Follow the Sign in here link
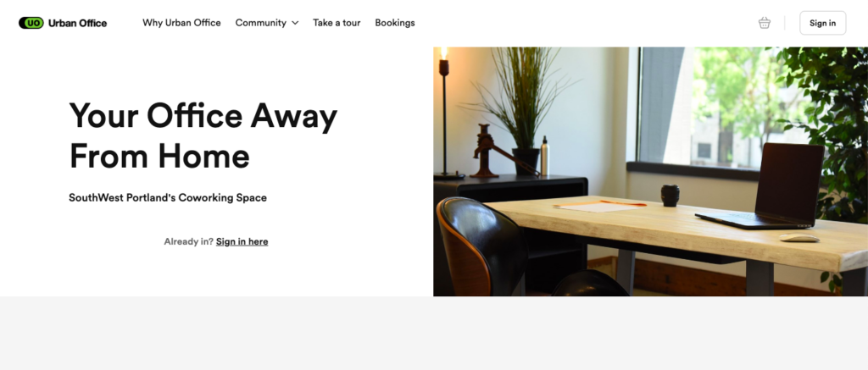This screenshot has height=370, width=868. (x=242, y=241)
